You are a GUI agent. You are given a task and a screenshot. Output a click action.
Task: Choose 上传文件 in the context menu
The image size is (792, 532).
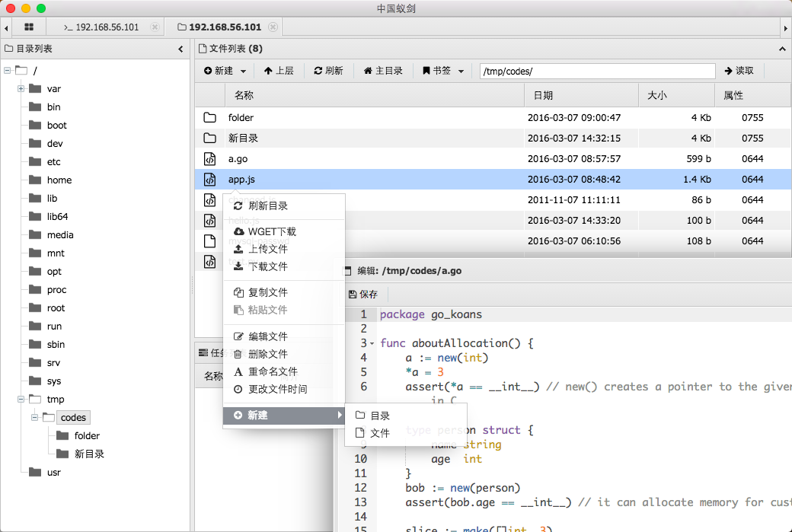click(x=284, y=250)
